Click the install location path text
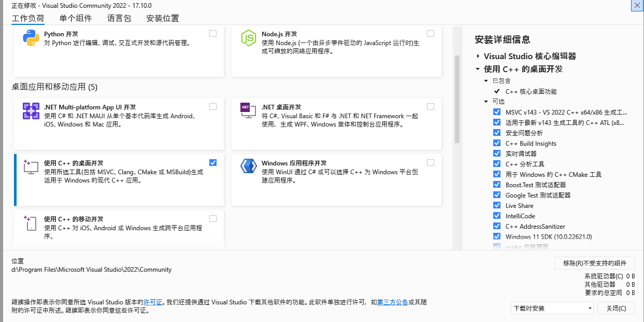The image size is (644, 322). point(92,270)
